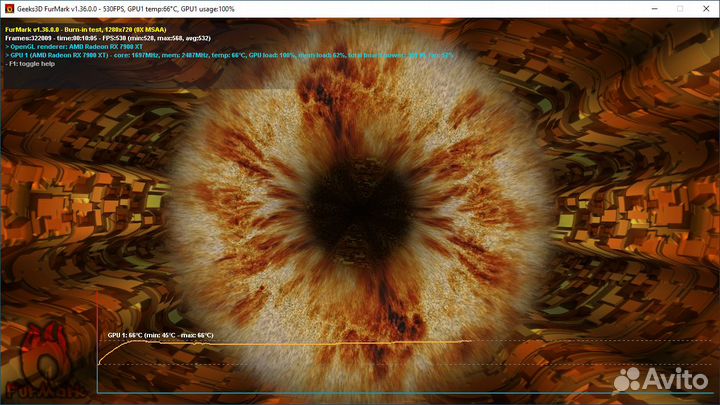This screenshot has height=405, width=720.
Task: Click the GPU 1 temperature graph label
Action: tap(160, 335)
